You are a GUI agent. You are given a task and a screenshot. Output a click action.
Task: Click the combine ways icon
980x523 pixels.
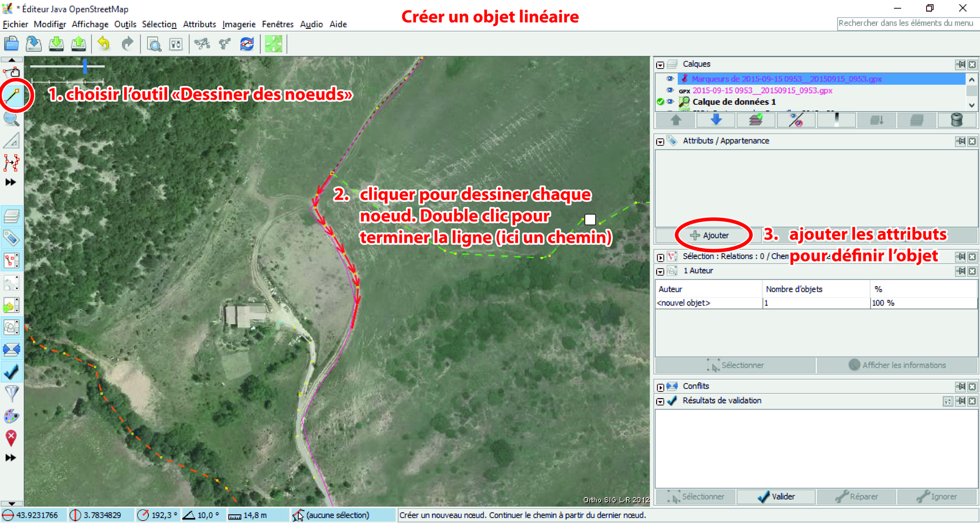(x=225, y=44)
